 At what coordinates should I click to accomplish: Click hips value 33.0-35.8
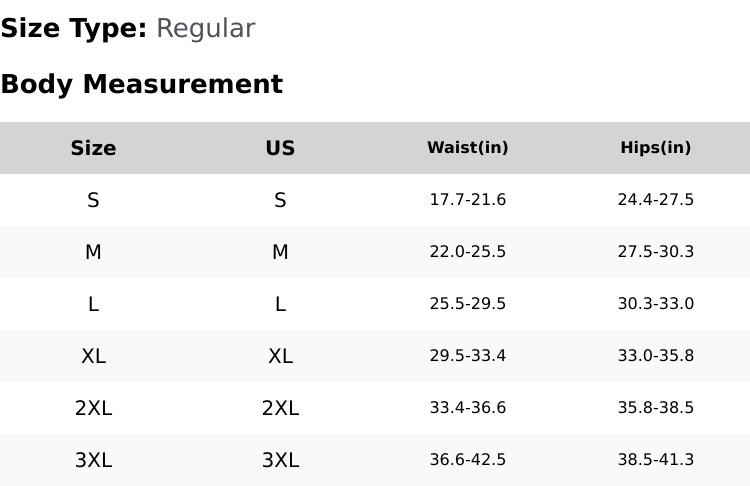pyautogui.click(x=655, y=356)
